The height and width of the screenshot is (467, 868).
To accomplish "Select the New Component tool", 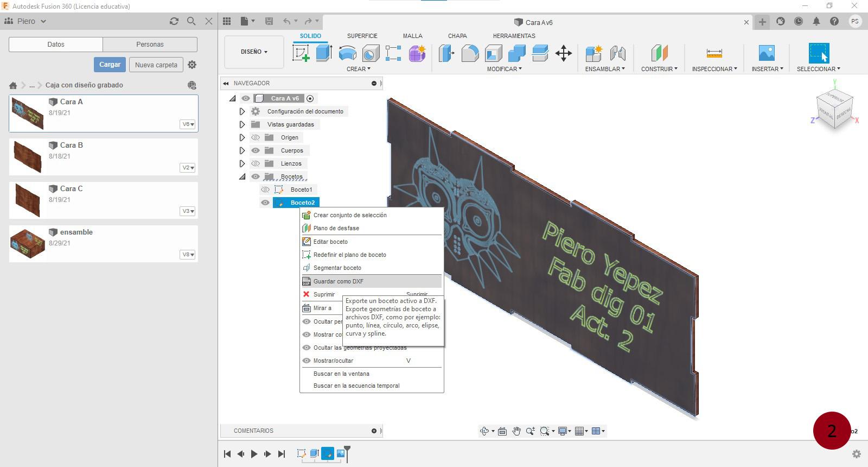I will click(594, 53).
